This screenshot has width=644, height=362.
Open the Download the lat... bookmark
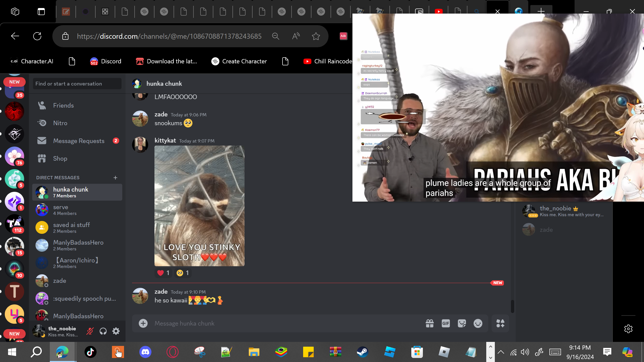[x=166, y=61]
